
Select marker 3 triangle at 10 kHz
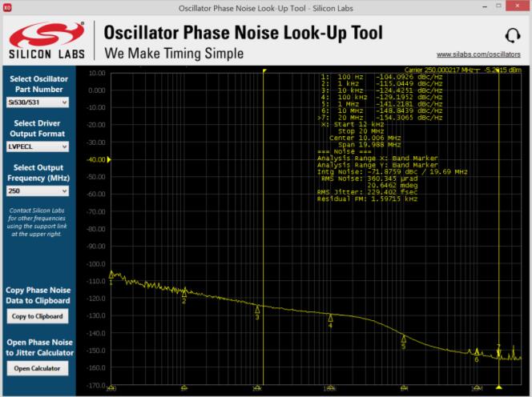click(x=257, y=309)
